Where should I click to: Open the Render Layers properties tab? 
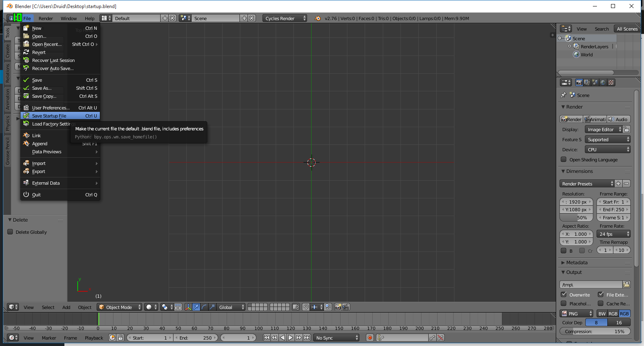click(587, 82)
